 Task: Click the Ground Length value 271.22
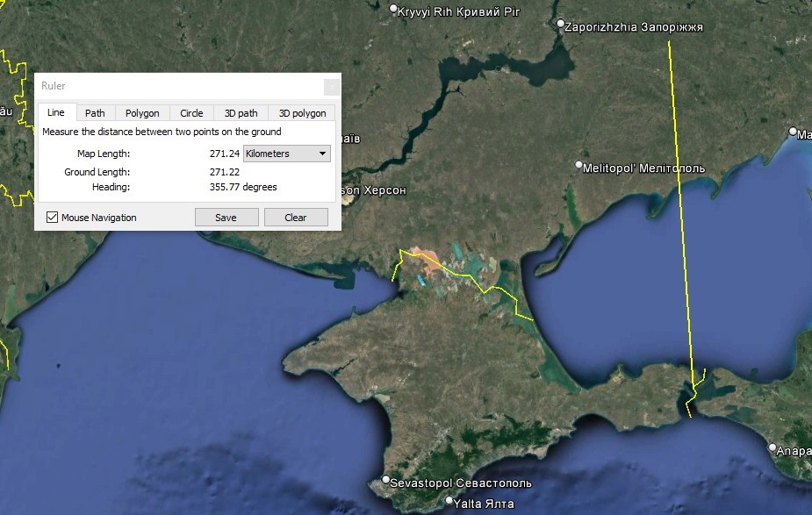(x=224, y=172)
